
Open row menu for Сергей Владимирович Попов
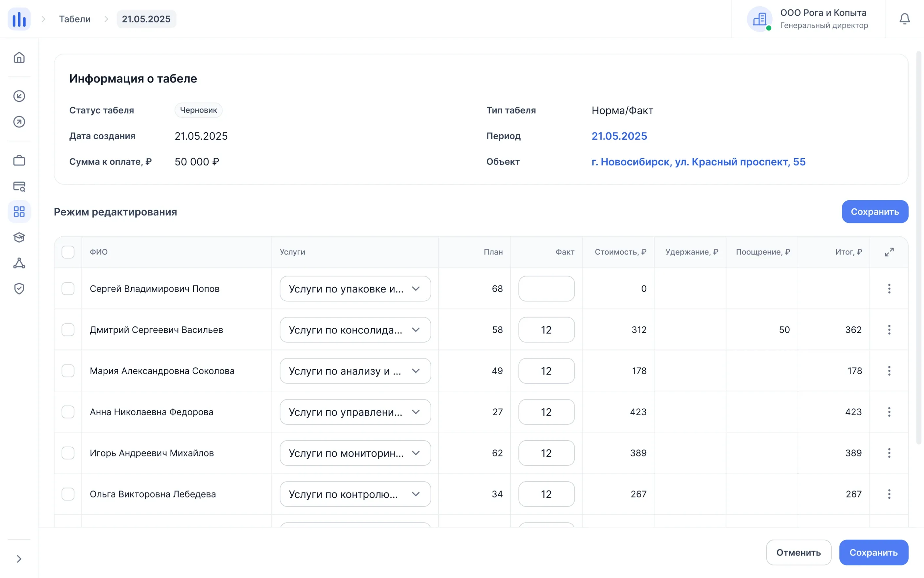tap(889, 289)
